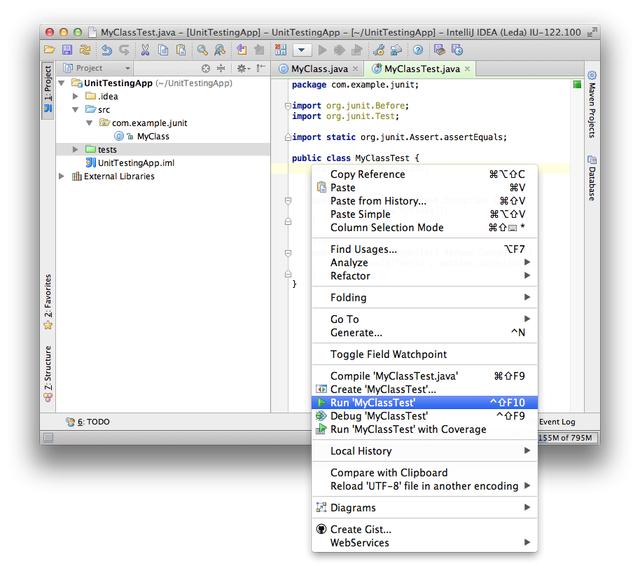The image size is (640, 566).
Task: Click the Debug toolbar button
Action: (x=339, y=50)
